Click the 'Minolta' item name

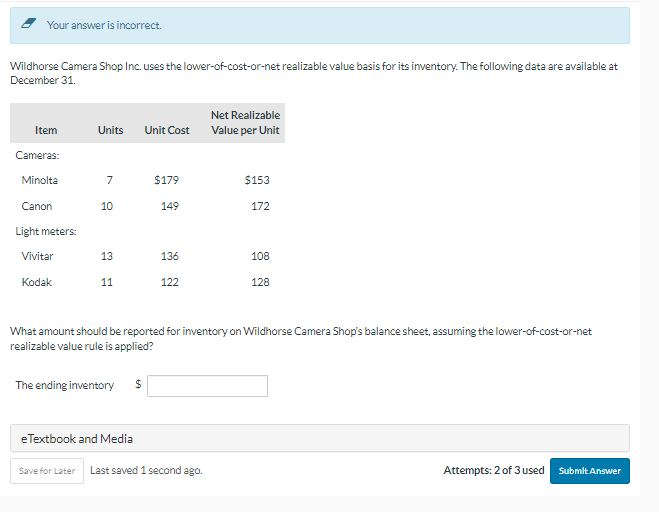coord(40,180)
